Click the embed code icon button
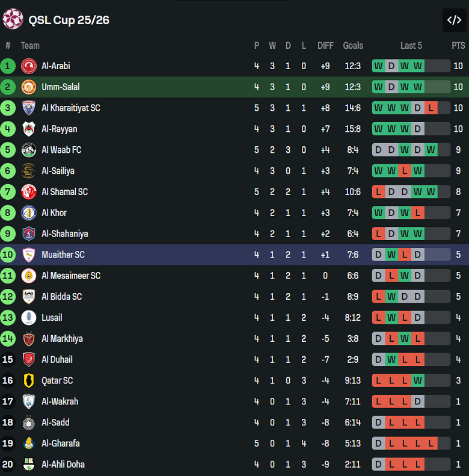Image resolution: width=469 pixels, height=476 pixels. (454, 20)
